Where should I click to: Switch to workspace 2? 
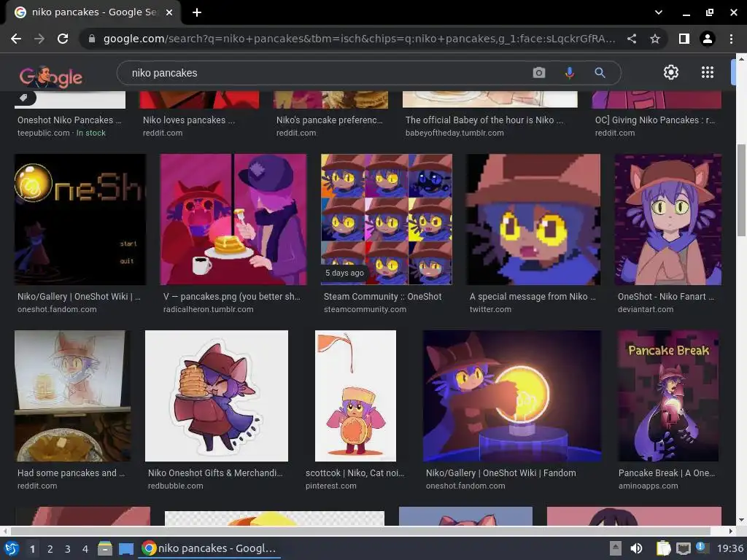point(50,548)
